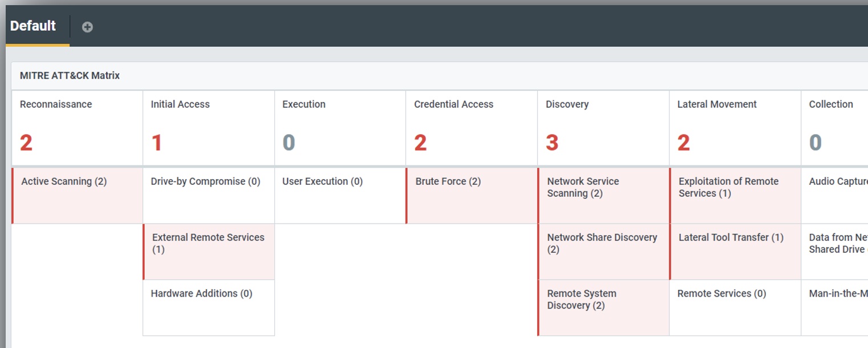868x348 pixels.
Task: Open Network Service Scanning (2) cell
Action: (603, 195)
